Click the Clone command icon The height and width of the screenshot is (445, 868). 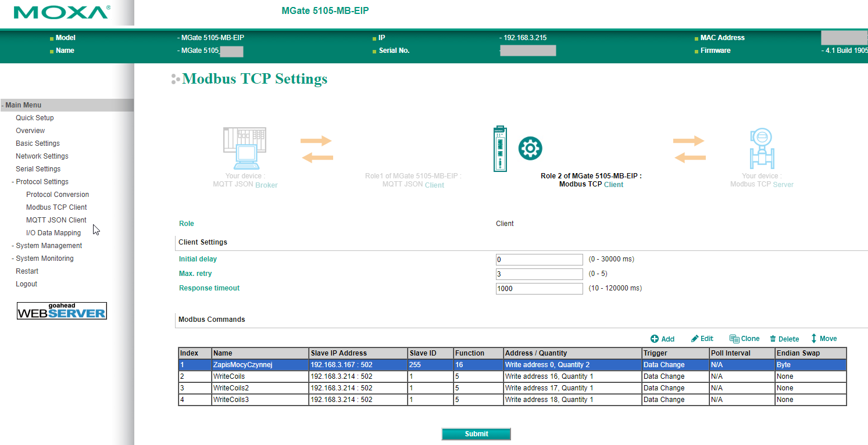pos(734,339)
